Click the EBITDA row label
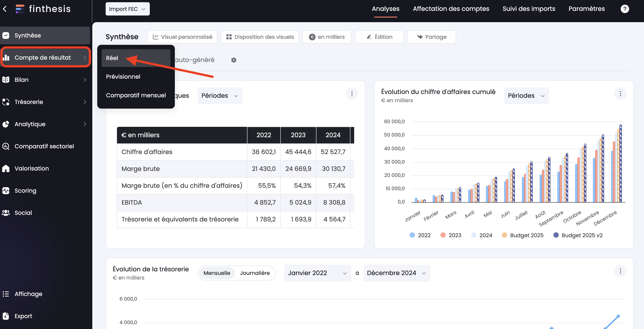Screen dimensions: 644x329 tap(132, 203)
